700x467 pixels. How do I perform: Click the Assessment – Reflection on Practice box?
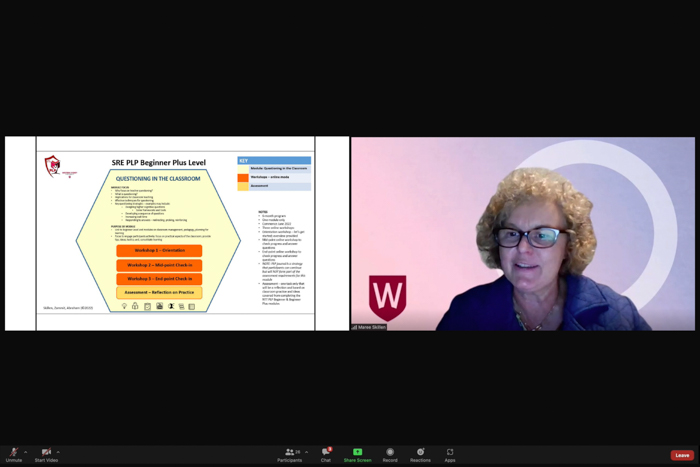click(159, 292)
